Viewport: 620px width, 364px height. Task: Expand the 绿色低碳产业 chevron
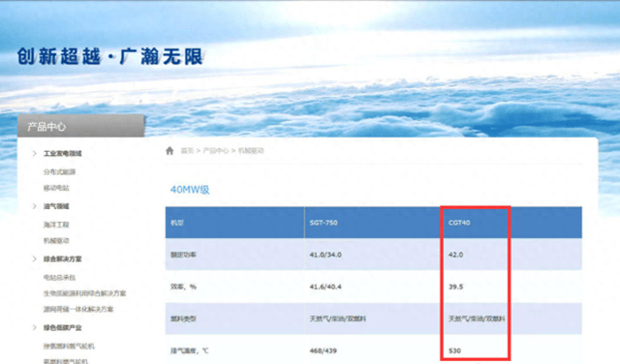click(x=35, y=327)
